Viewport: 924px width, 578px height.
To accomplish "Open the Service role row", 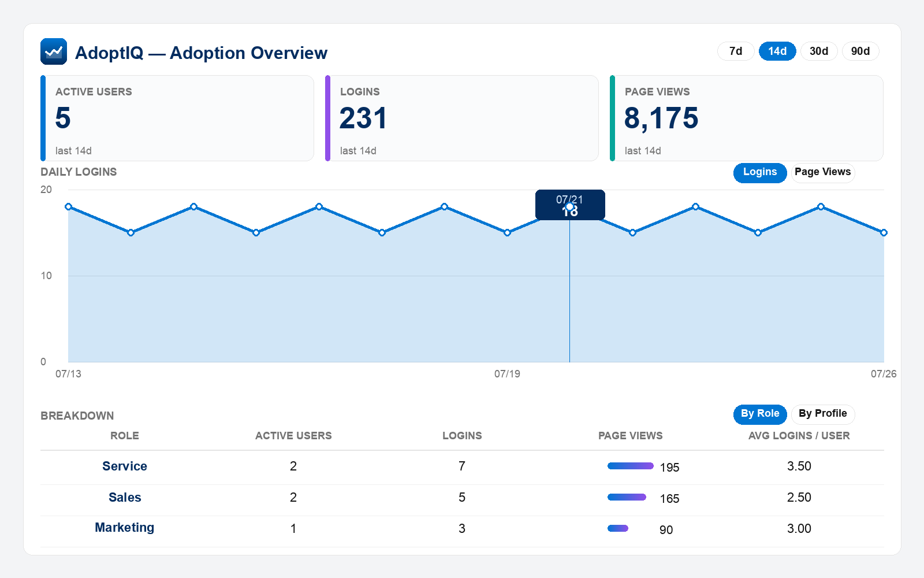I will click(462, 467).
